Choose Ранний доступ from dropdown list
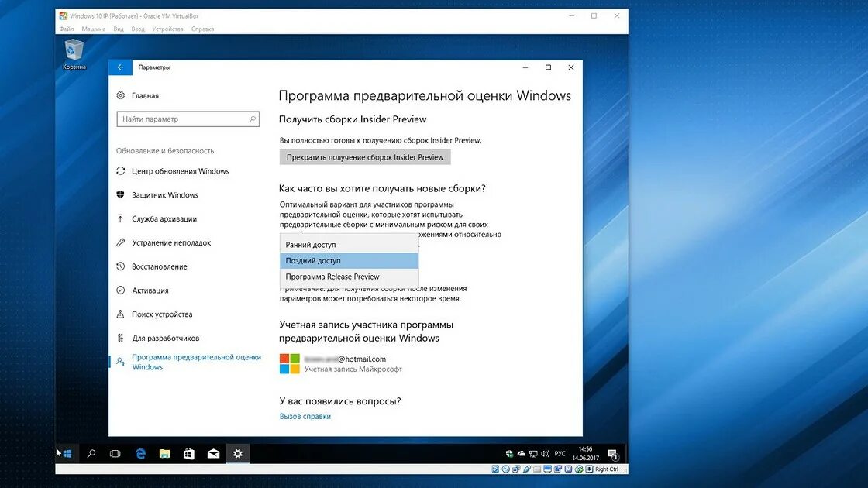The width and height of the screenshot is (868, 488). point(350,245)
